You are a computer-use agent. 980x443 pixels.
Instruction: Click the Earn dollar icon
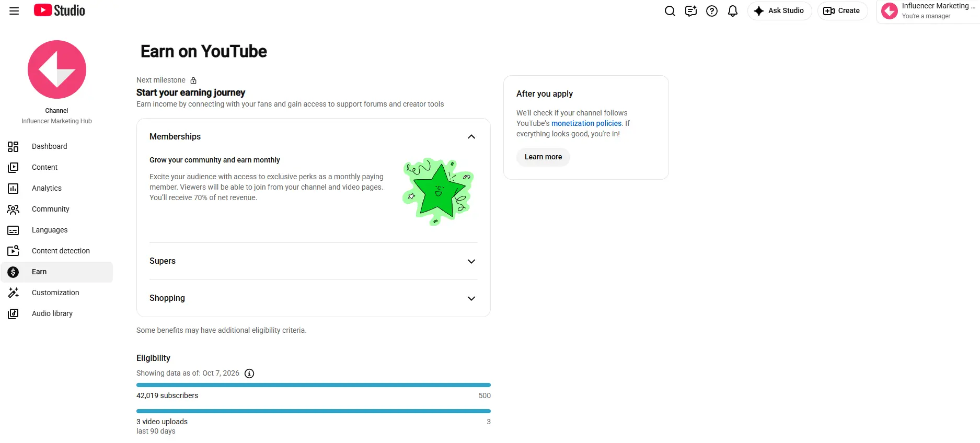[x=13, y=272]
